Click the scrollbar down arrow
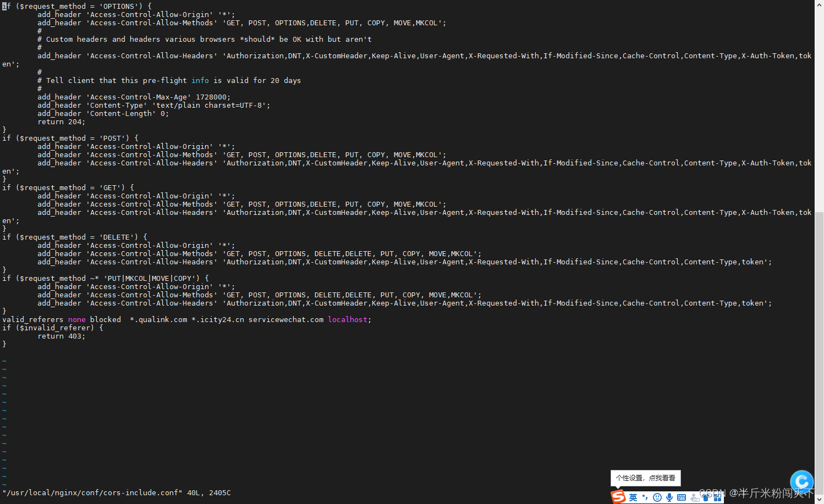Screen dimensions: 824x504 point(819,500)
